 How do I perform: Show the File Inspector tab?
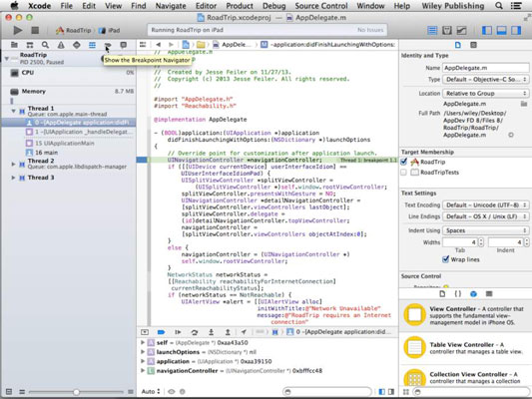tap(458, 45)
